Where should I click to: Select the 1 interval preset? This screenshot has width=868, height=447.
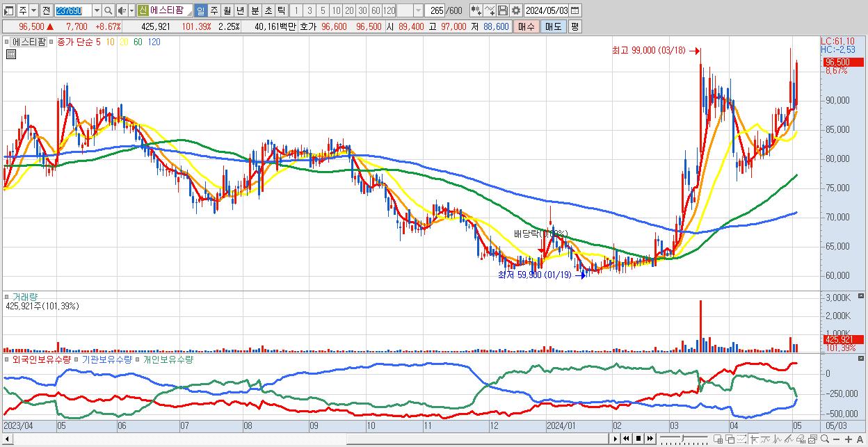click(296, 10)
